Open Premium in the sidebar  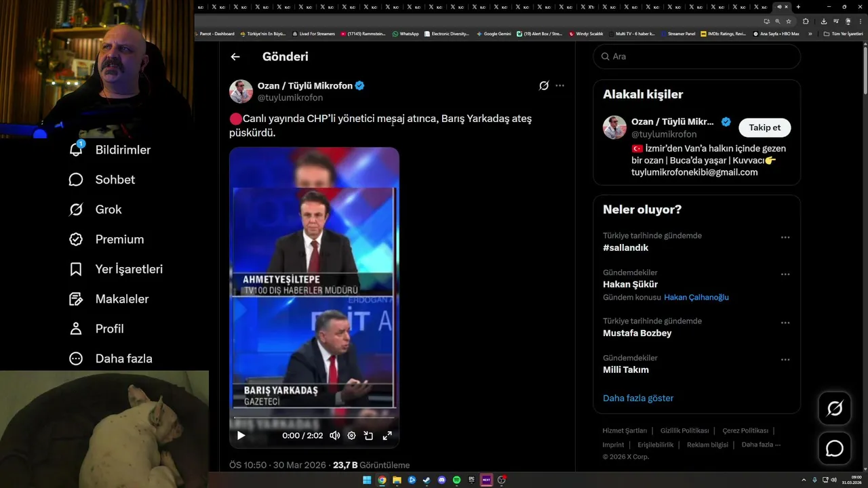106,239
